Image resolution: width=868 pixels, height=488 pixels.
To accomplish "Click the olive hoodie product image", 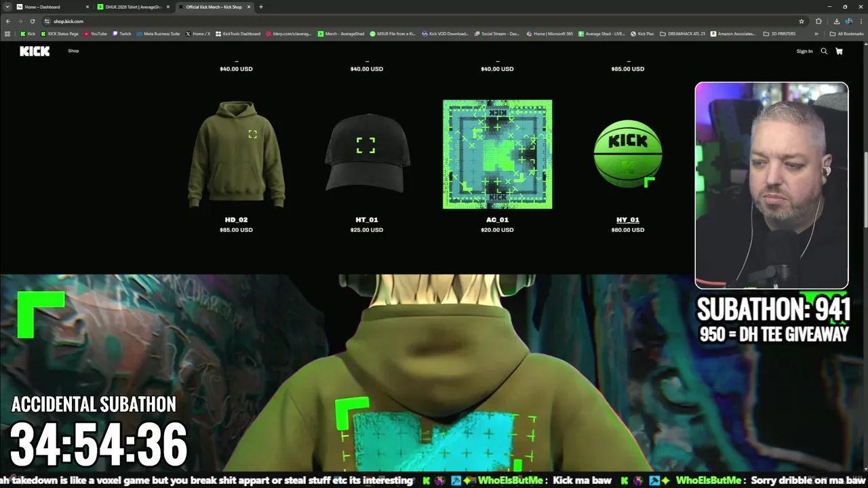I will [x=236, y=155].
